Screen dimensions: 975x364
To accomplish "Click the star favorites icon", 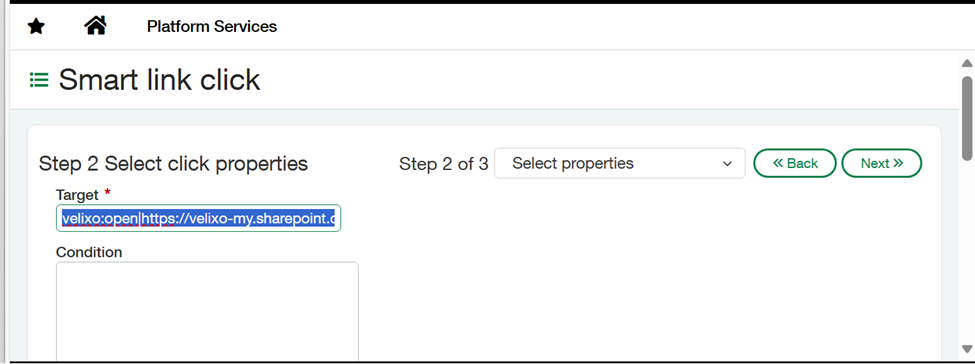I will click(x=36, y=27).
